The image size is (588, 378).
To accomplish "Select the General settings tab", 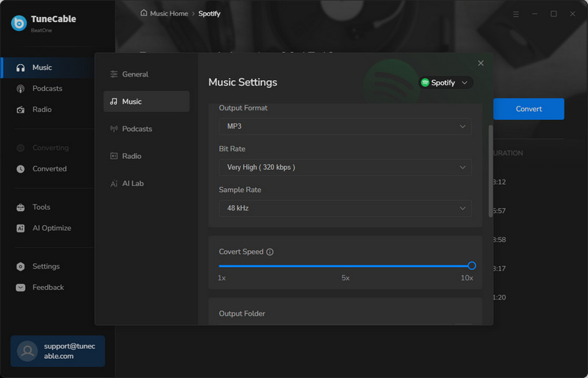I will click(x=146, y=74).
